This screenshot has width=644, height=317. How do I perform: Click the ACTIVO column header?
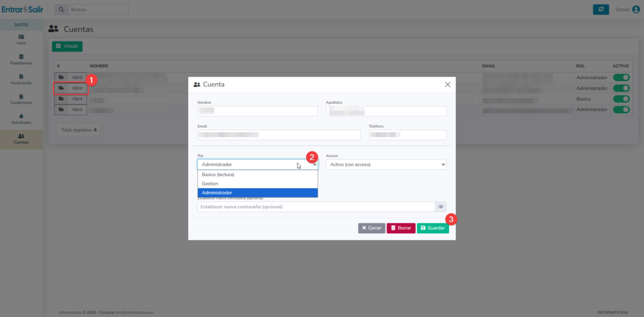point(621,65)
